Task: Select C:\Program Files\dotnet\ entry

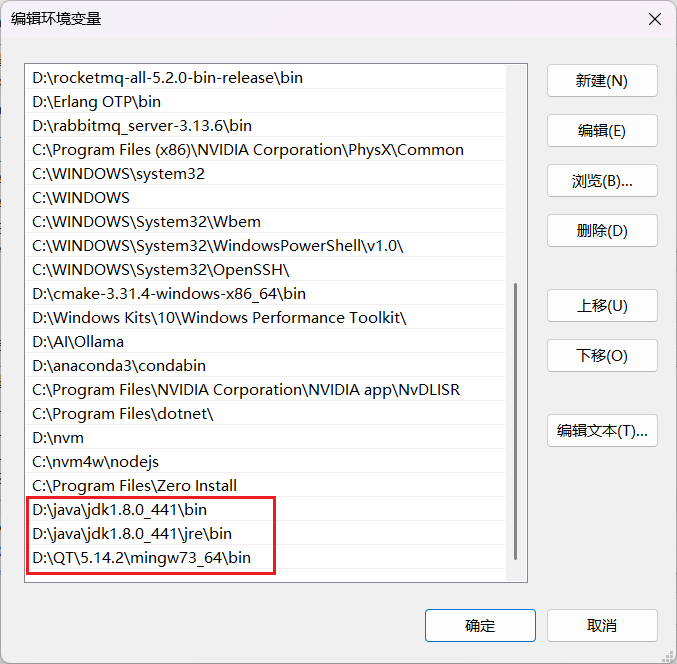Action: click(266, 414)
